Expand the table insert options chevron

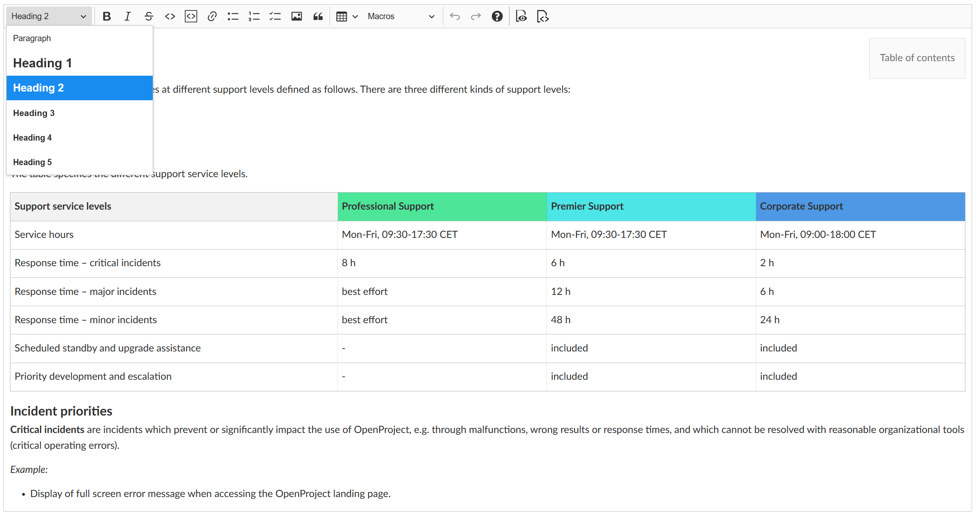(x=355, y=16)
